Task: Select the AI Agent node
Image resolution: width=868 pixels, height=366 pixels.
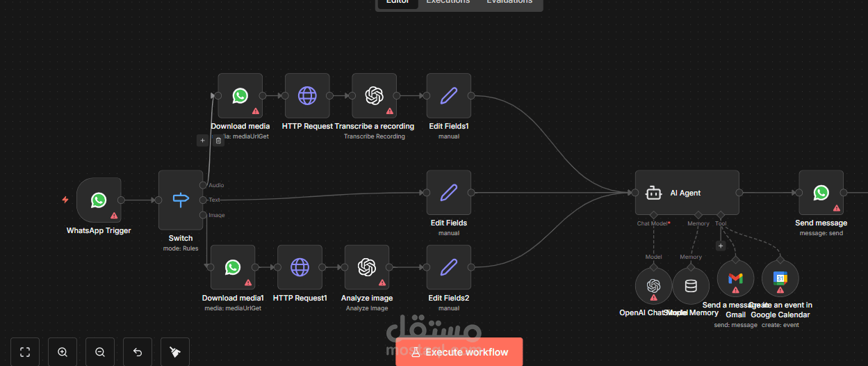Action: tap(687, 193)
